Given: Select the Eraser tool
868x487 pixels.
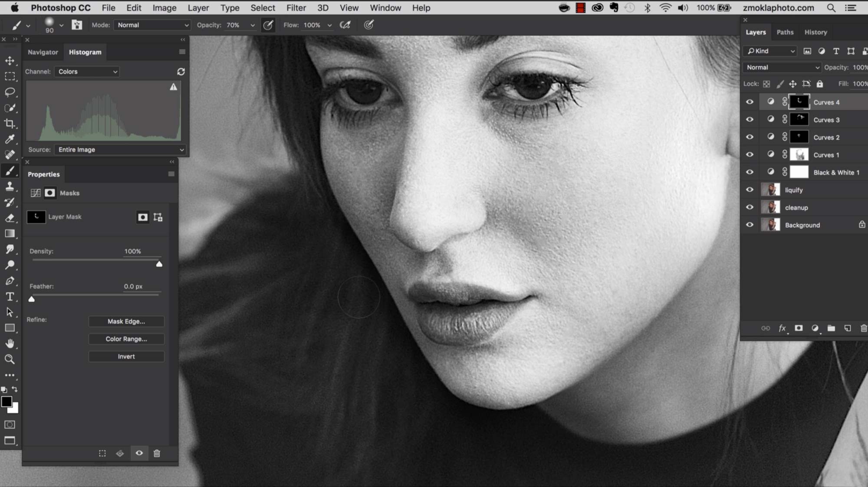Looking at the screenshot, I should click(10, 218).
